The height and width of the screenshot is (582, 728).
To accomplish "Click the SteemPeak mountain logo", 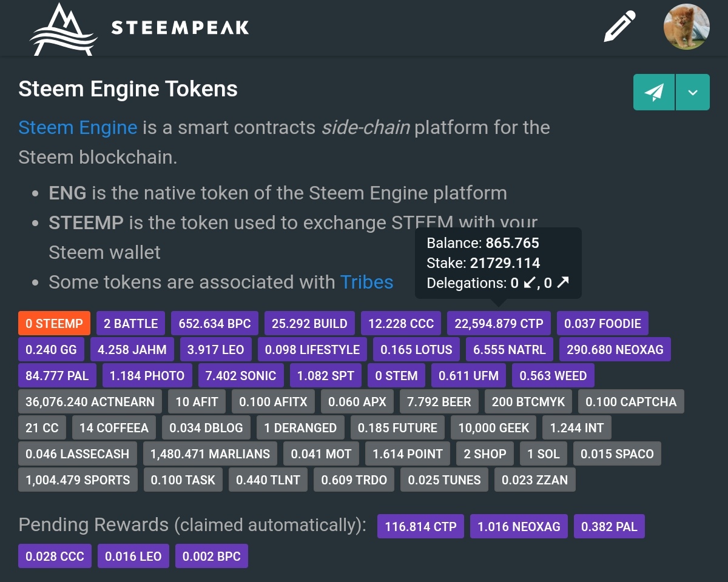I will [x=63, y=29].
